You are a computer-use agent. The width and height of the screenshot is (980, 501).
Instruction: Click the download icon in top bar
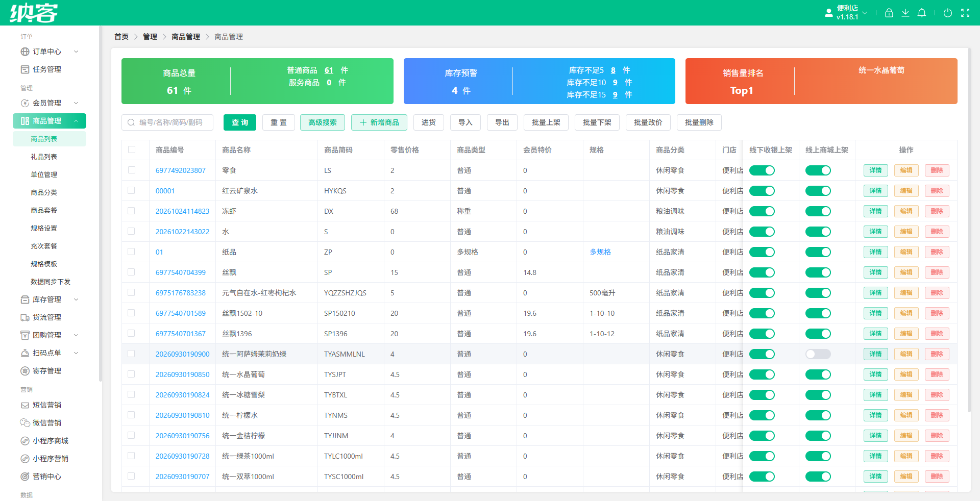905,13
